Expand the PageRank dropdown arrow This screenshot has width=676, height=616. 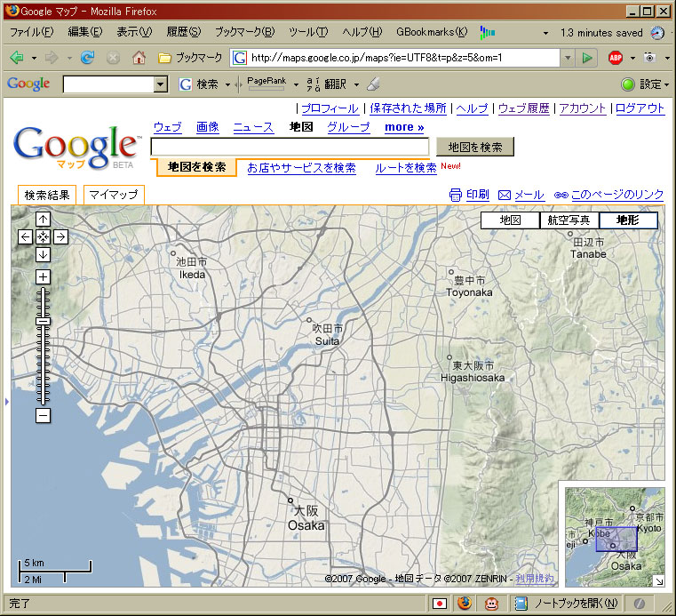pos(296,84)
